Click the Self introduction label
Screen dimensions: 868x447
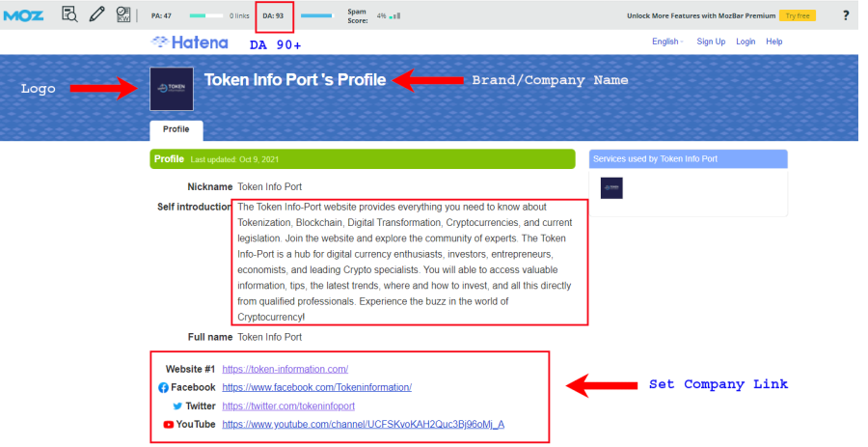194,208
